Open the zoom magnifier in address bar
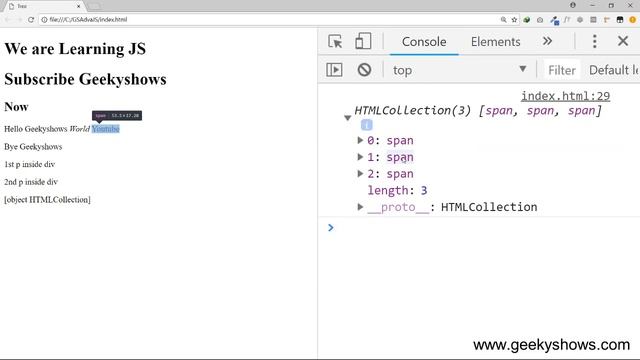The image size is (640, 360). pos(503,20)
